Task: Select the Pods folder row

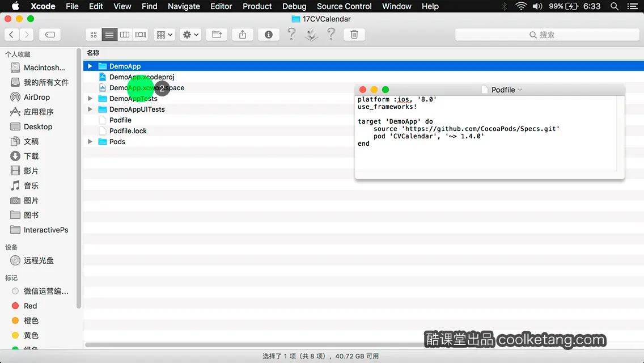Action: coord(363,141)
